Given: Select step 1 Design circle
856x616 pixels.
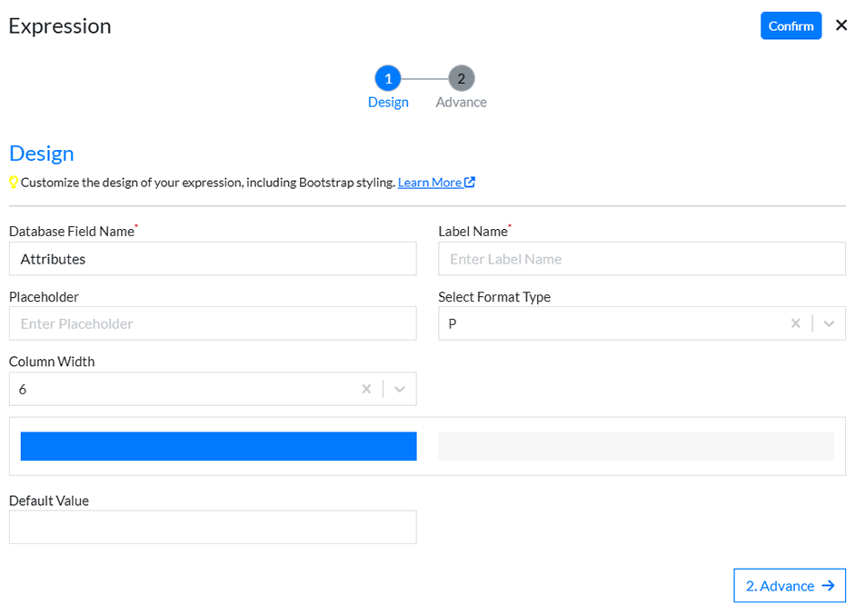Looking at the screenshot, I should [x=388, y=78].
